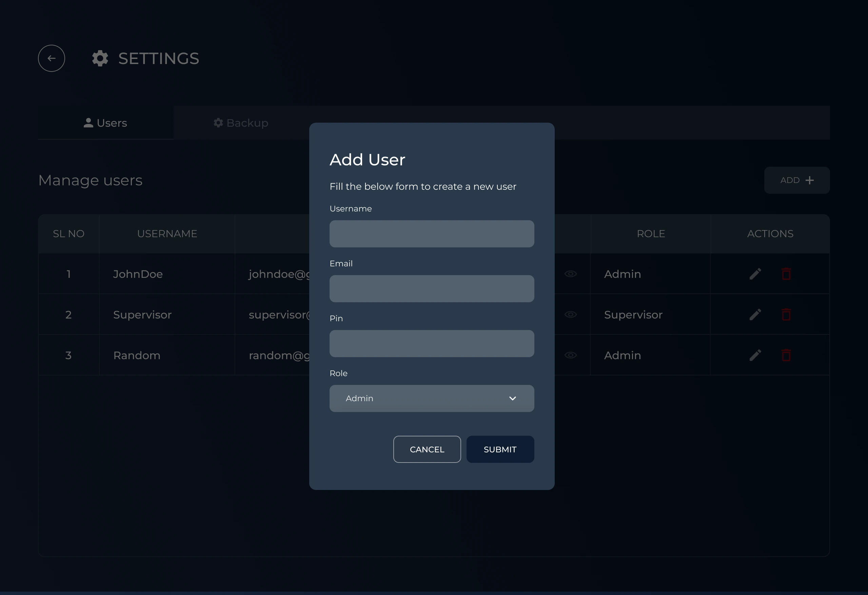
Task: Click the Add User dialog title
Action: (368, 160)
